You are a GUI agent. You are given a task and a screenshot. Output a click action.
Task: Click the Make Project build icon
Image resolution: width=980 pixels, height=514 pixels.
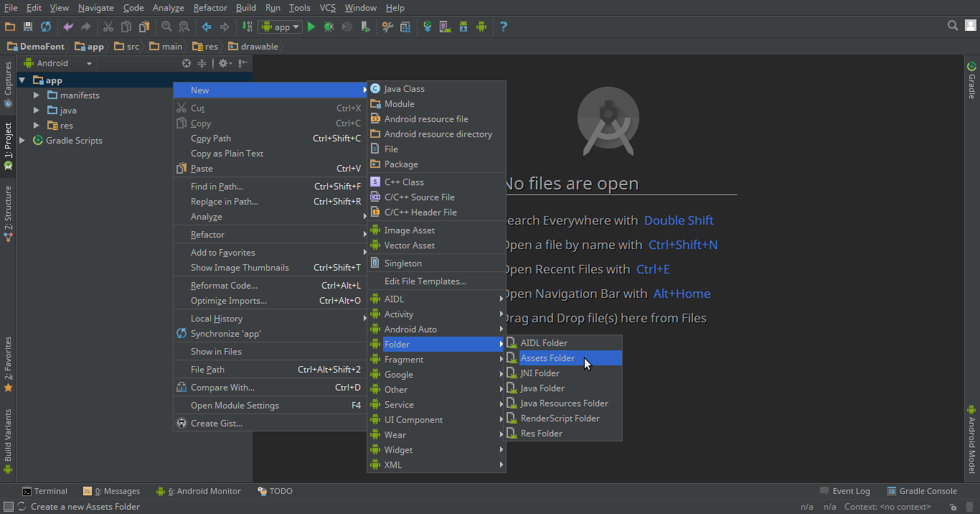[x=248, y=27]
